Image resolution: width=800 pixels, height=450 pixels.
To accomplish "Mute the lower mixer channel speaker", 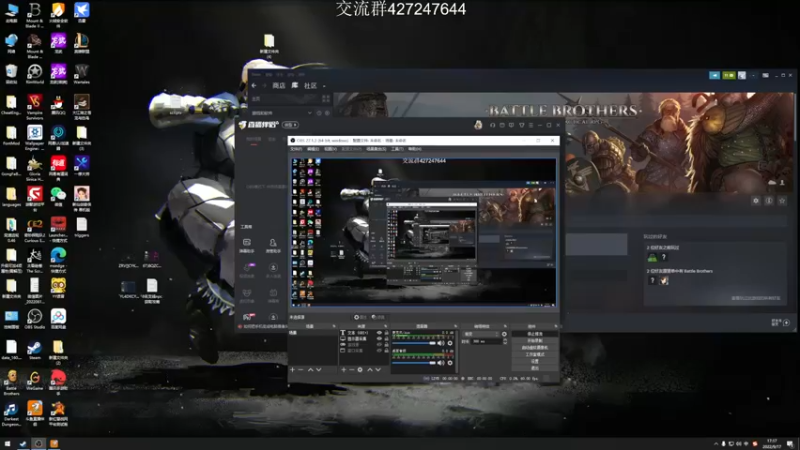I will point(441,363).
